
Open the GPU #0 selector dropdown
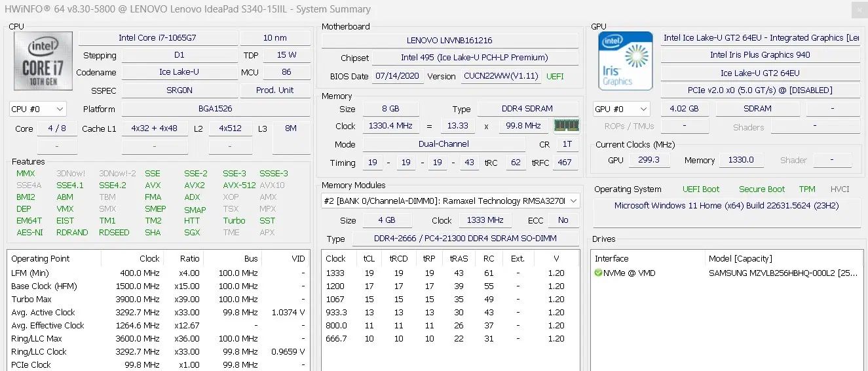click(621, 109)
